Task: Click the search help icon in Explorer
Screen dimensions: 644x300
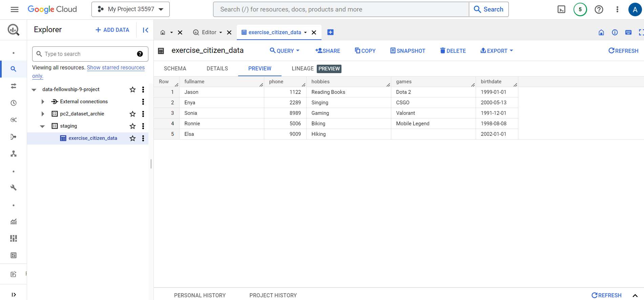Action: [140, 54]
